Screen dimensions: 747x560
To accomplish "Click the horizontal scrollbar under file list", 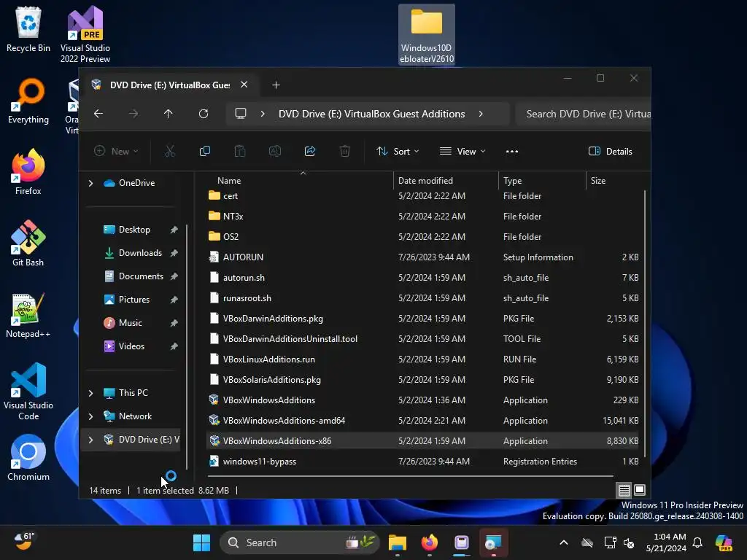I will coord(410,475).
